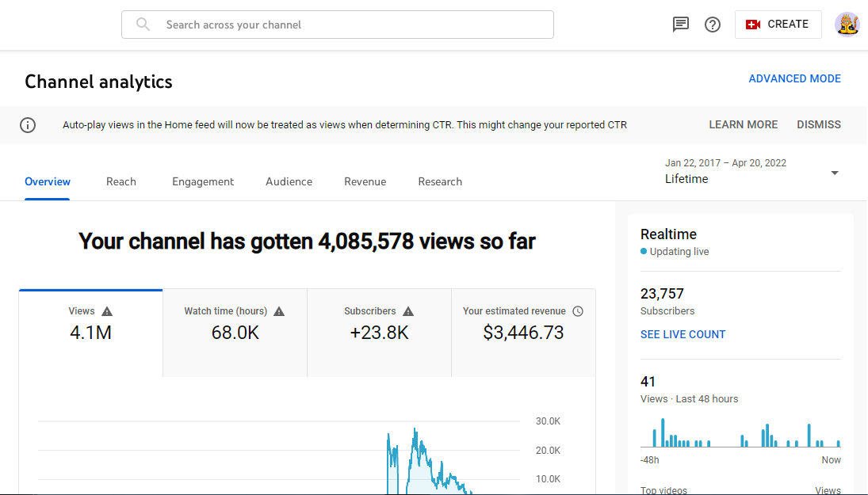Click the Jan 22, 2017 – Apr 20, 2022 date text
868x495 pixels.
[x=726, y=162]
